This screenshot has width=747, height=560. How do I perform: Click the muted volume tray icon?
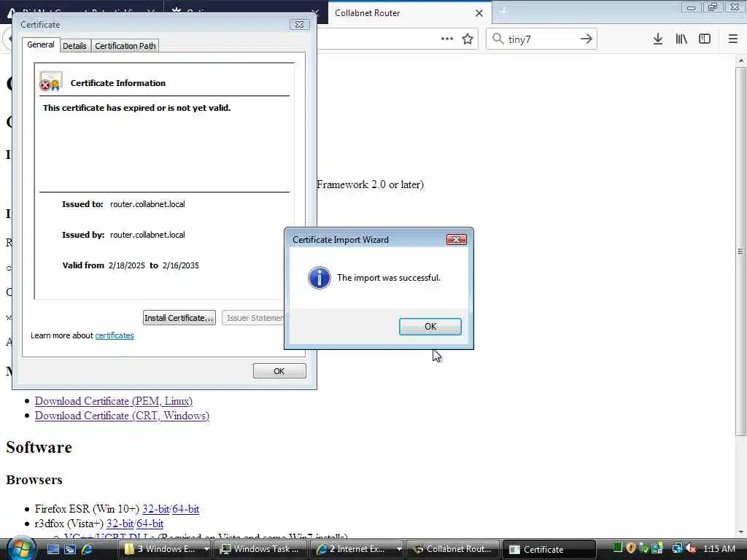tap(692, 548)
